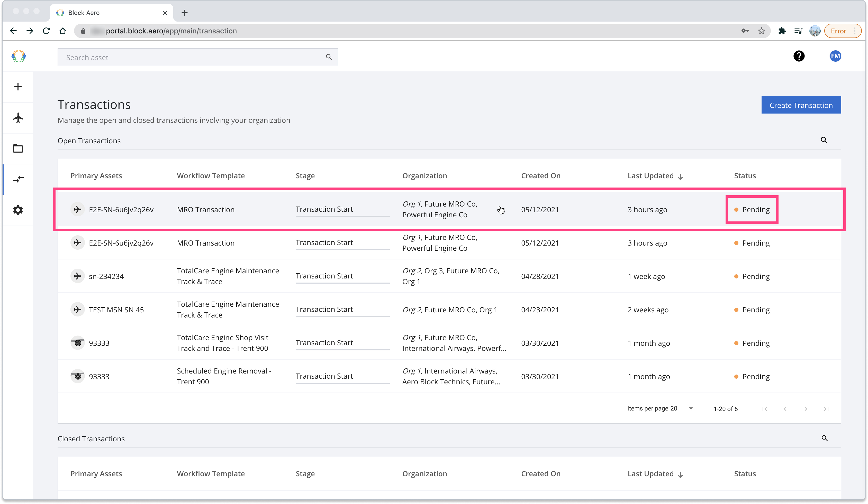Bookmark page with star icon

761,31
